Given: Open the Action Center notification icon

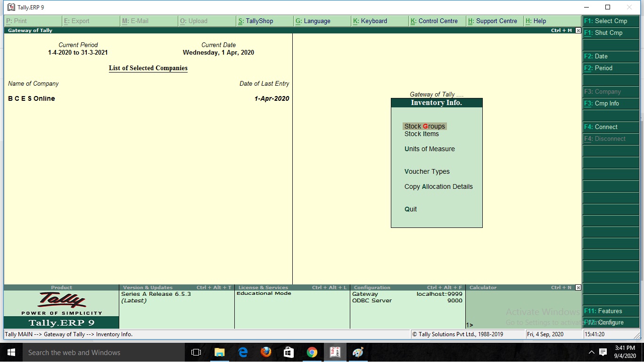Looking at the screenshot, I should [x=603, y=352].
